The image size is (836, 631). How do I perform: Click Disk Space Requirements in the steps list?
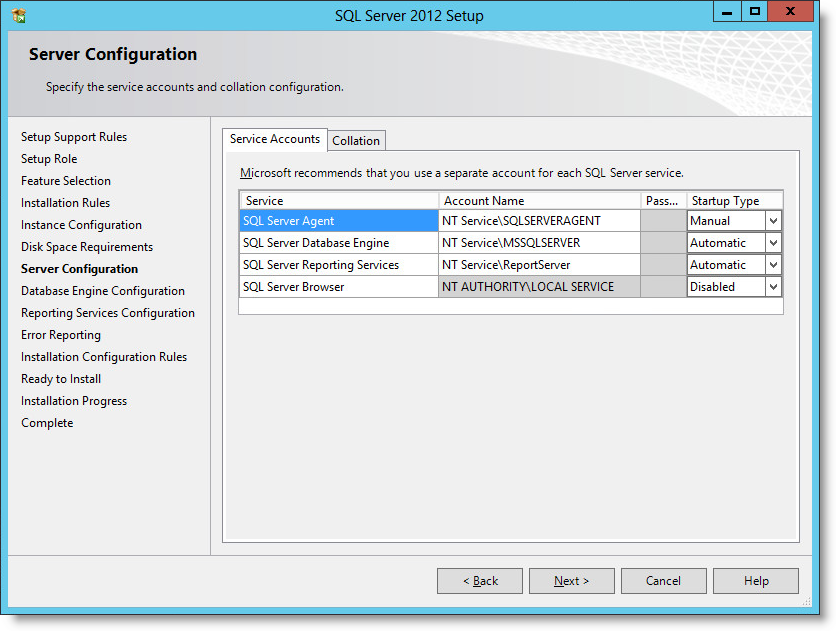click(x=87, y=247)
